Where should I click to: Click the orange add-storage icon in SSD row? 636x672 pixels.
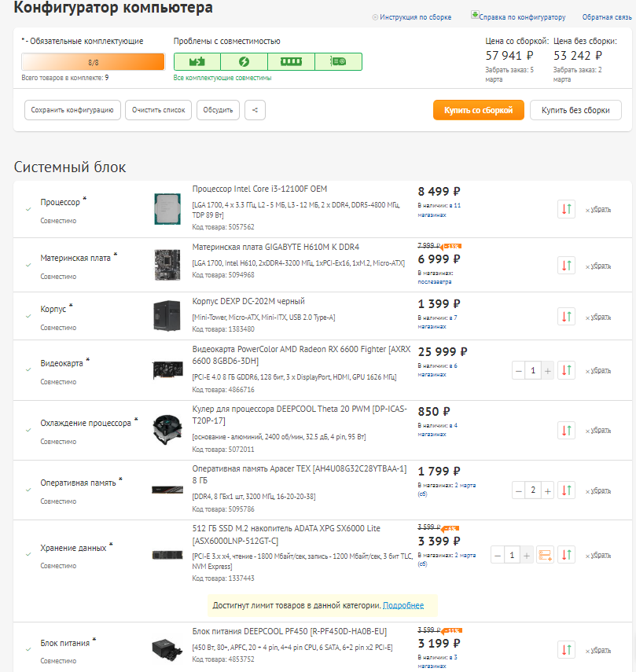pyautogui.click(x=545, y=555)
